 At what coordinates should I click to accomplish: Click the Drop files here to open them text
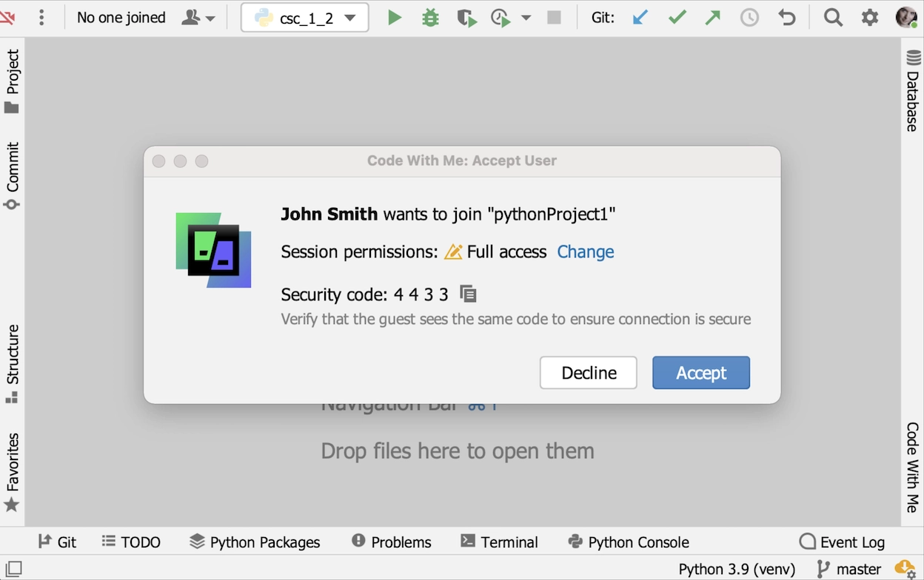point(458,451)
